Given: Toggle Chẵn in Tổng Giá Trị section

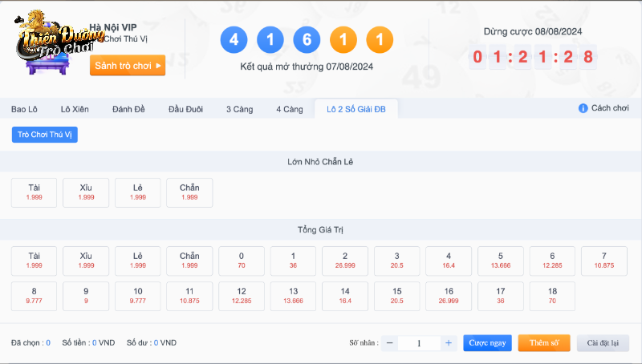Looking at the screenshot, I should (x=189, y=261).
